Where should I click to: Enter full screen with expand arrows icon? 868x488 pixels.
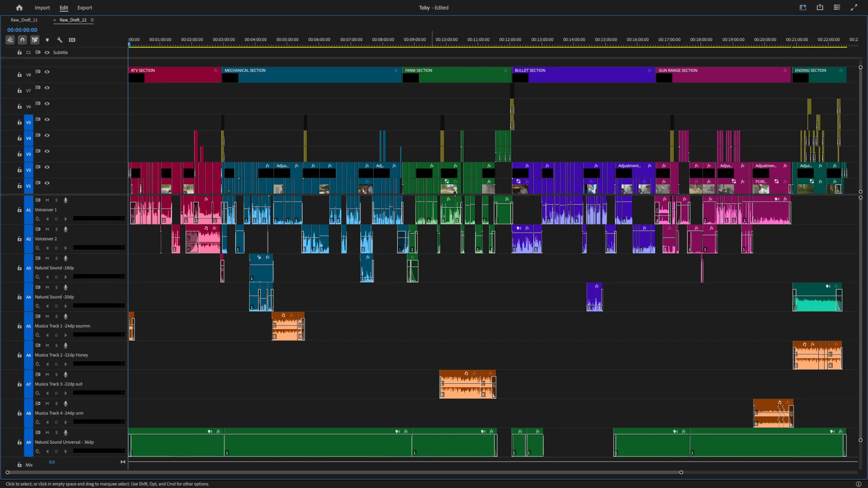(x=854, y=7)
